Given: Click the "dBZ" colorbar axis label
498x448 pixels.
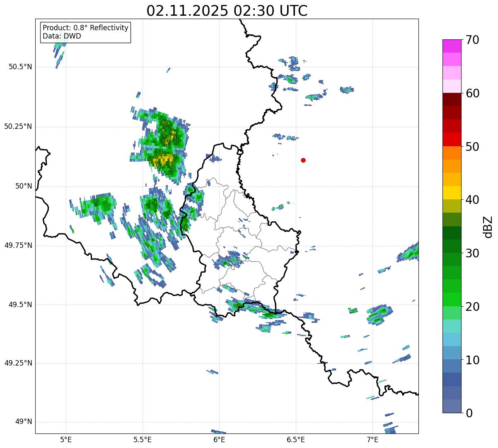Looking at the screenshot, I should click(x=488, y=226).
